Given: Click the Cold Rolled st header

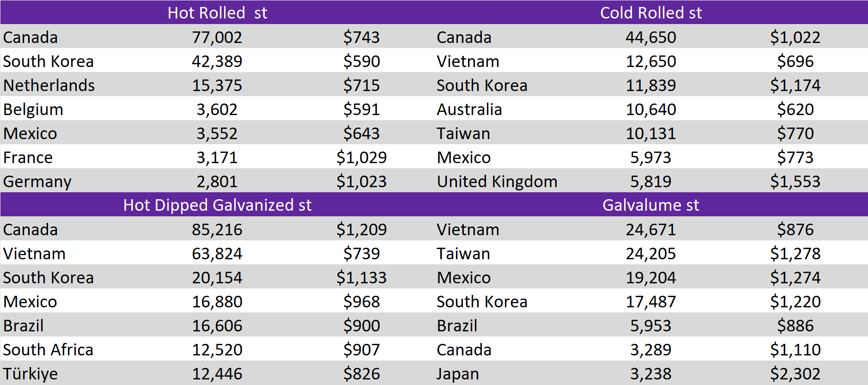Looking at the screenshot, I should [650, 12].
